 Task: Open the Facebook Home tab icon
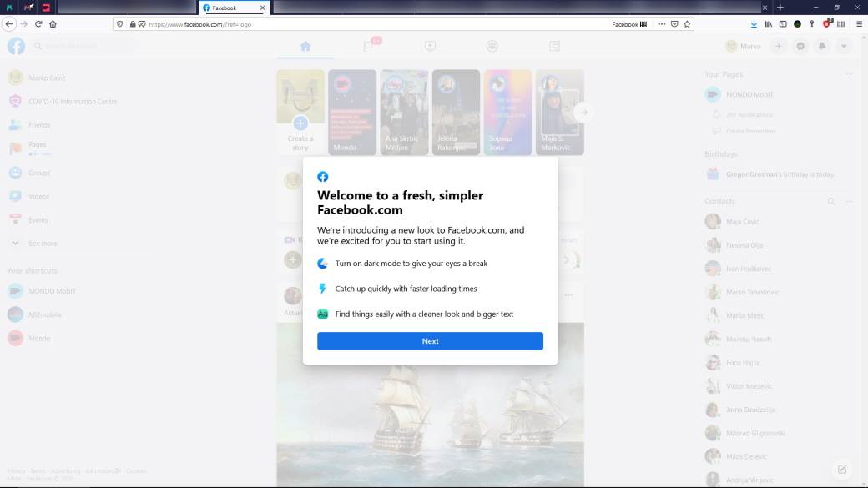tap(305, 47)
